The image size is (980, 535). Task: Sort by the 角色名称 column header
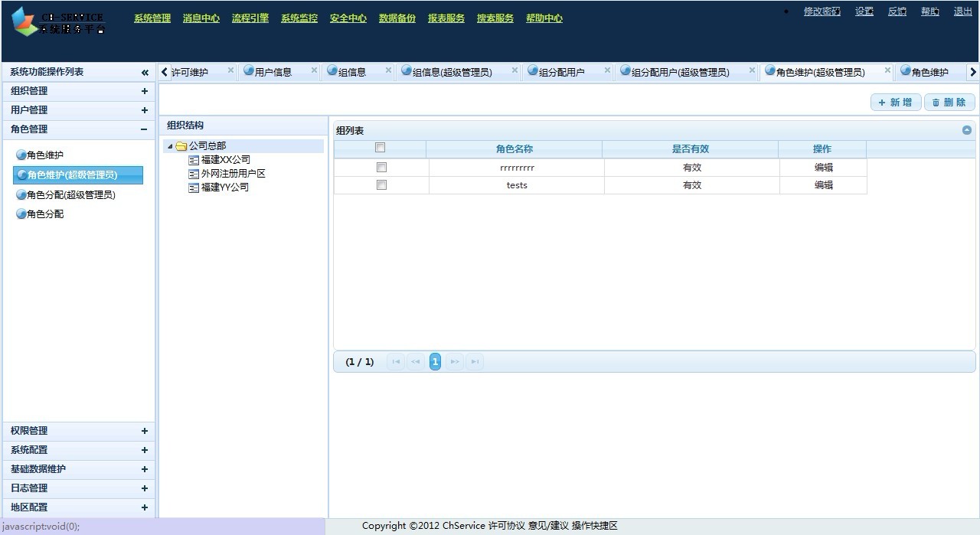click(514, 149)
